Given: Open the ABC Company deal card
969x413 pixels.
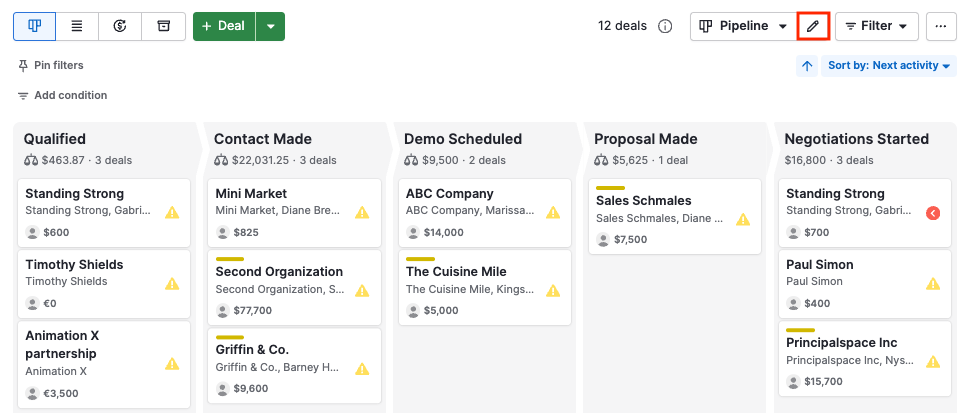Looking at the screenshot, I should pyautogui.click(x=484, y=212).
